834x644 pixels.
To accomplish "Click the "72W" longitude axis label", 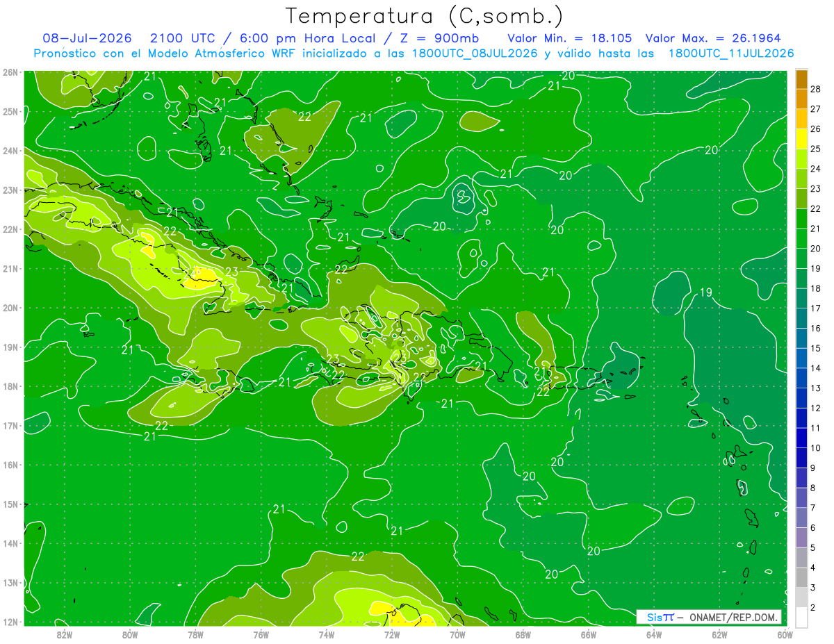I will point(392,634).
